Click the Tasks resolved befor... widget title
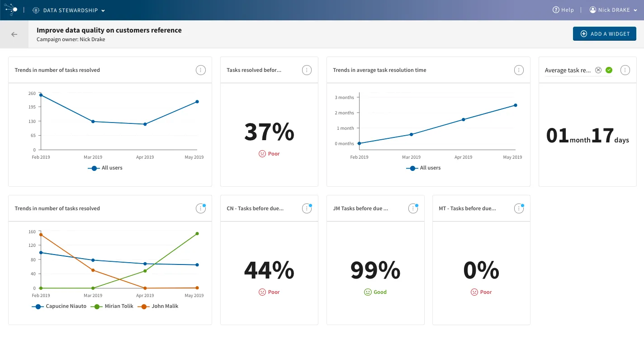Screen dimensions: 644x340 coord(254,70)
